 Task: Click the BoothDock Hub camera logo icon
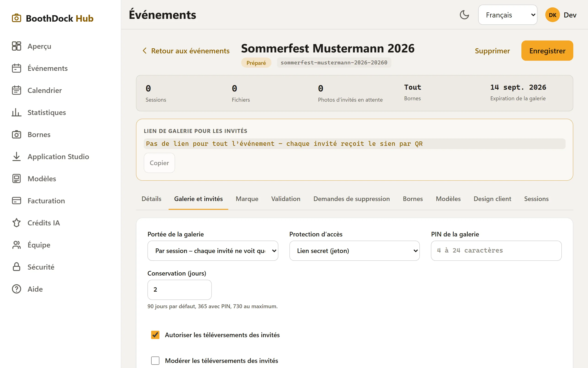pyautogui.click(x=17, y=18)
